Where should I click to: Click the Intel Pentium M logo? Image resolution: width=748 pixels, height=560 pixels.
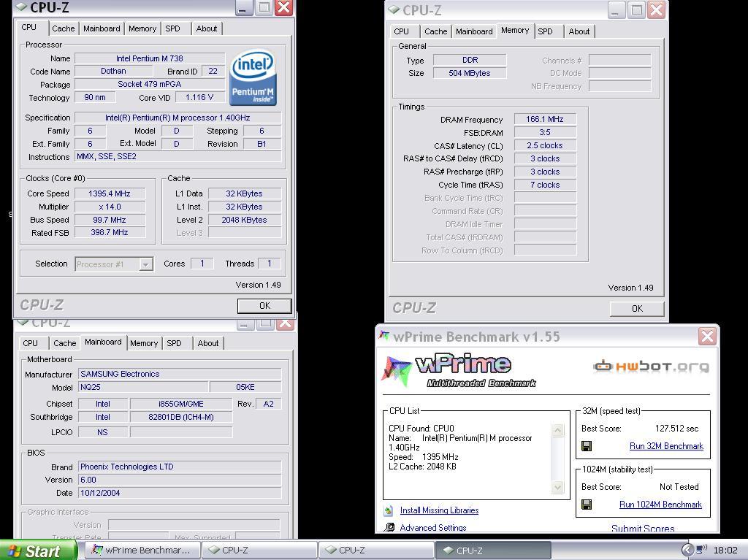click(253, 77)
